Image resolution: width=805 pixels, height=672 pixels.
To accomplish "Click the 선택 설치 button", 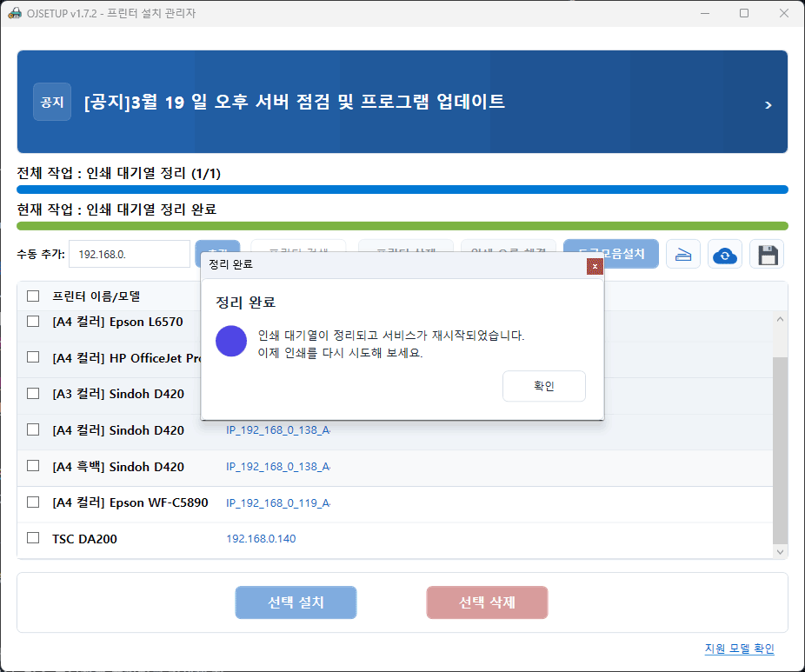I will pyautogui.click(x=296, y=602).
